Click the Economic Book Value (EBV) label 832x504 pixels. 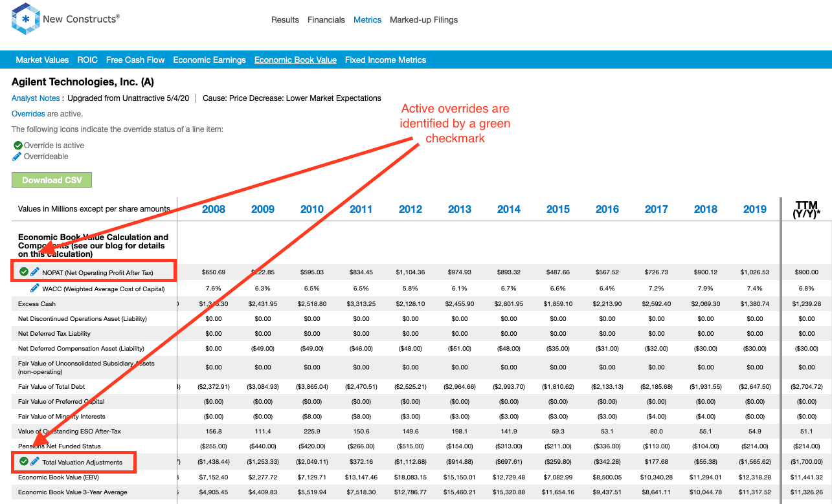[x=59, y=477]
